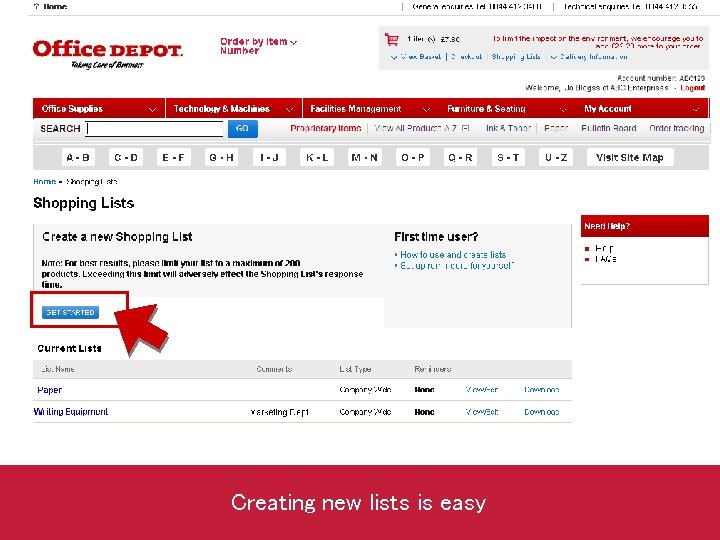This screenshot has width=720, height=540.
Task: Click the Checkout link
Action: pyautogui.click(x=467, y=57)
